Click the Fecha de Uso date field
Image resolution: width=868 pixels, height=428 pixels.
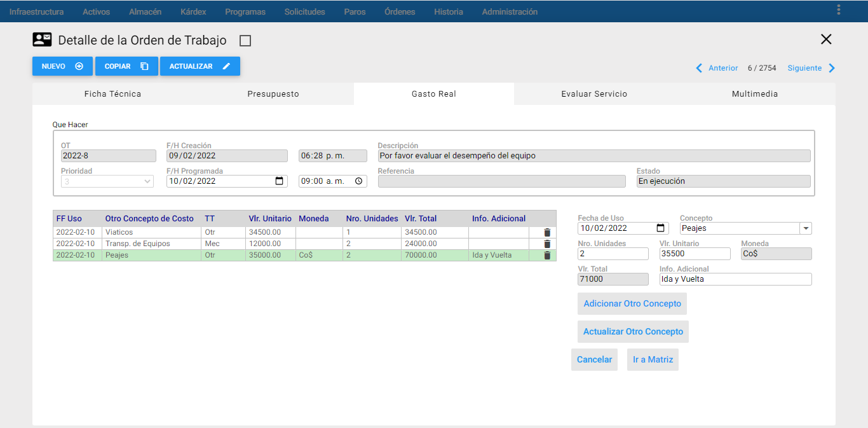click(x=623, y=228)
